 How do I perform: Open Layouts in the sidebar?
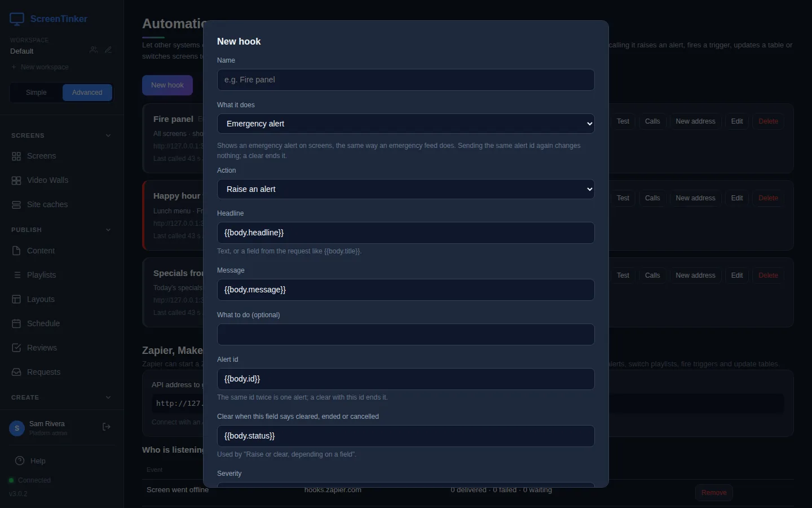[62, 299]
